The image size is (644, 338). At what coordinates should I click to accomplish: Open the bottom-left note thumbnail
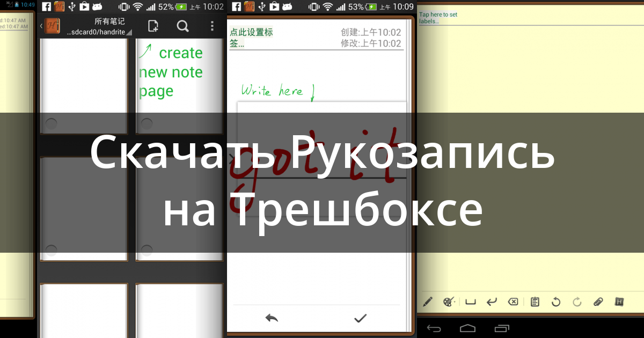[x=84, y=311]
